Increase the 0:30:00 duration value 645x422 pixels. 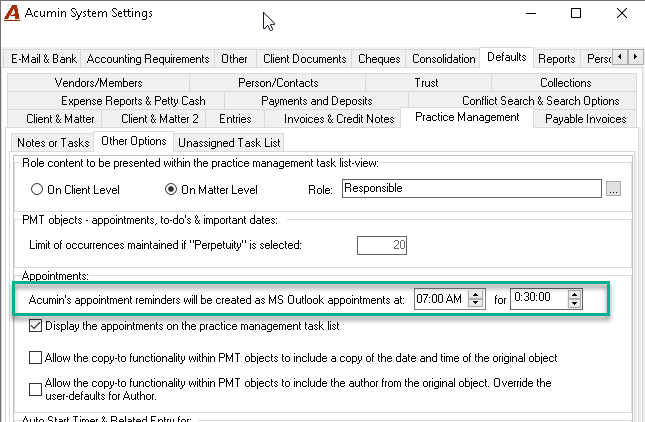tap(574, 294)
